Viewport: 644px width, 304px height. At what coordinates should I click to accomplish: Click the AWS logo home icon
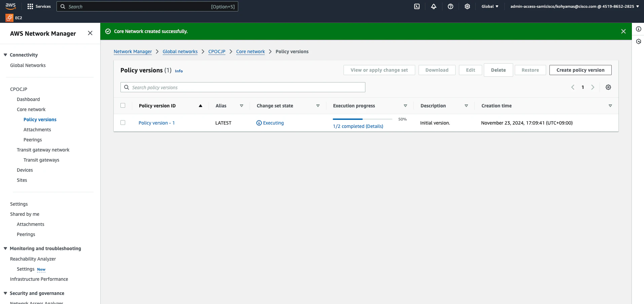tap(11, 6)
